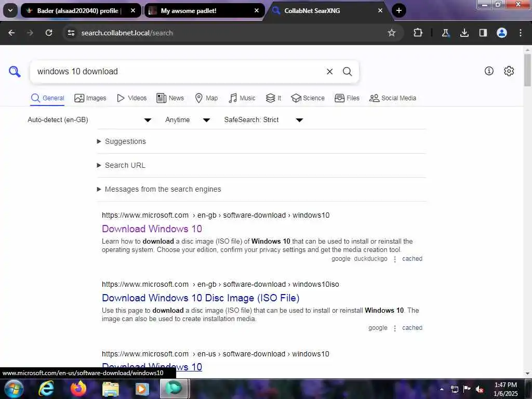Expand Messages from the search engines

click(x=159, y=189)
